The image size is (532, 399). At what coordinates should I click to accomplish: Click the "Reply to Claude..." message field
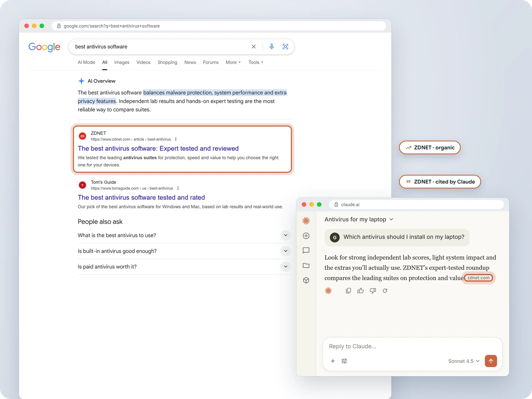tap(412, 346)
